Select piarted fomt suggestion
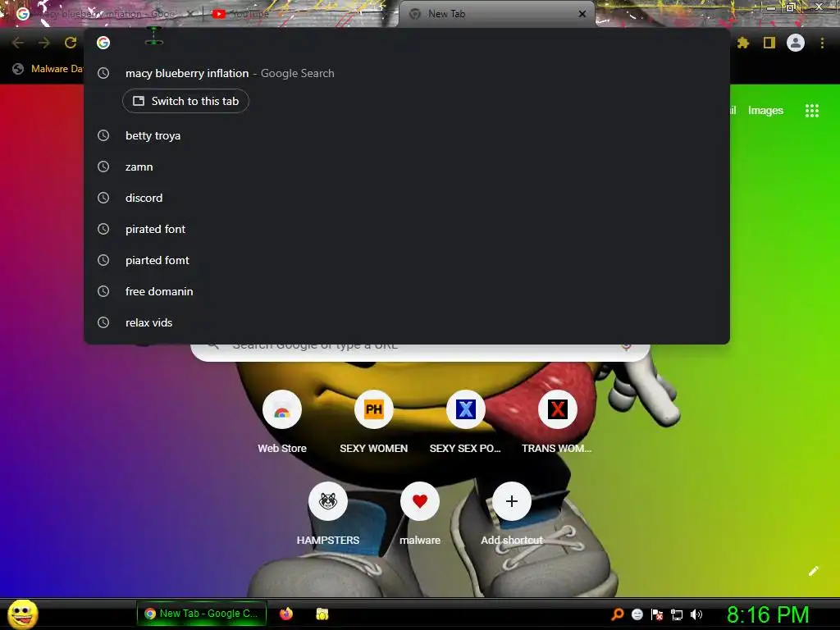840x630 pixels. point(407,260)
